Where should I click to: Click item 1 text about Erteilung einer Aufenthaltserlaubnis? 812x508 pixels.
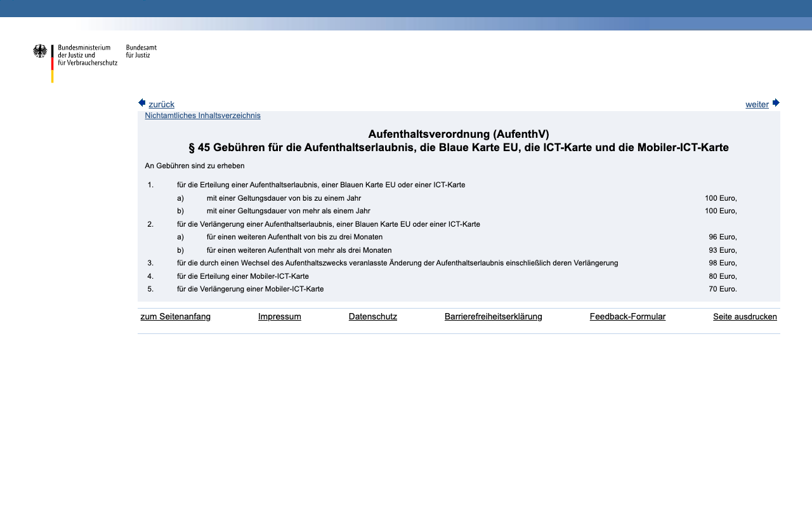pyautogui.click(x=321, y=185)
